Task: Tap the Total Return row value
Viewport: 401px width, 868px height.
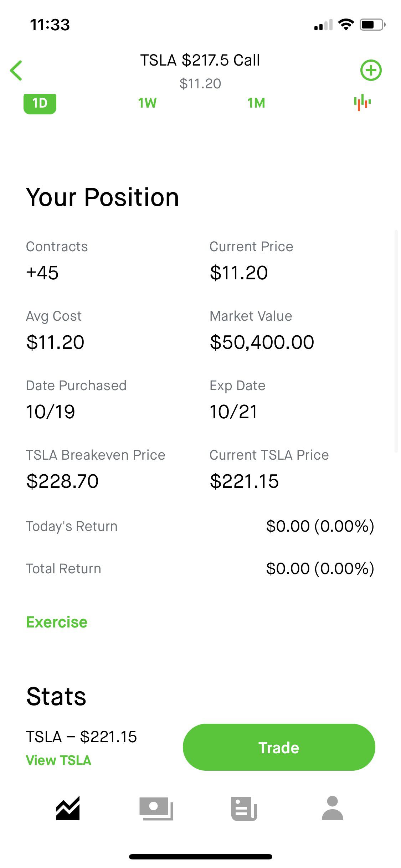Action: (320, 568)
